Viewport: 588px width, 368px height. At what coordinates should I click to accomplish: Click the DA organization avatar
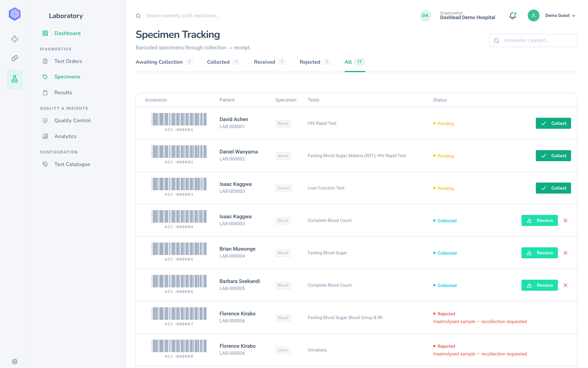[x=425, y=16]
